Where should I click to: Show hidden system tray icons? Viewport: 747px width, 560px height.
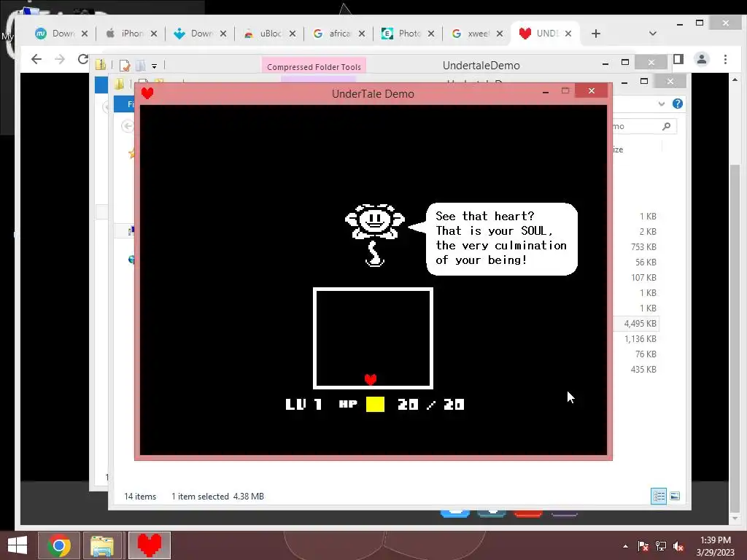[625, 546]
